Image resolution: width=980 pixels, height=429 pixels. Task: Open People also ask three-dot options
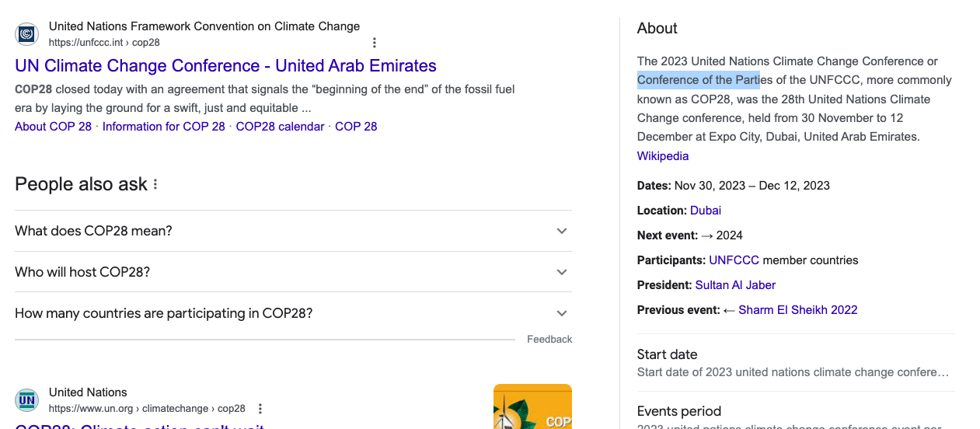(x=155, y=184)
